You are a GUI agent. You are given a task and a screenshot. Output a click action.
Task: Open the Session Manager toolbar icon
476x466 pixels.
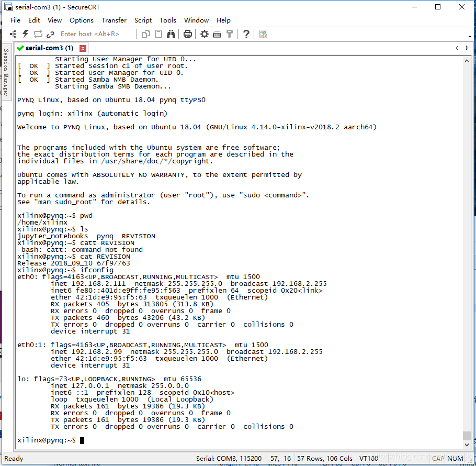click(13, 34)
